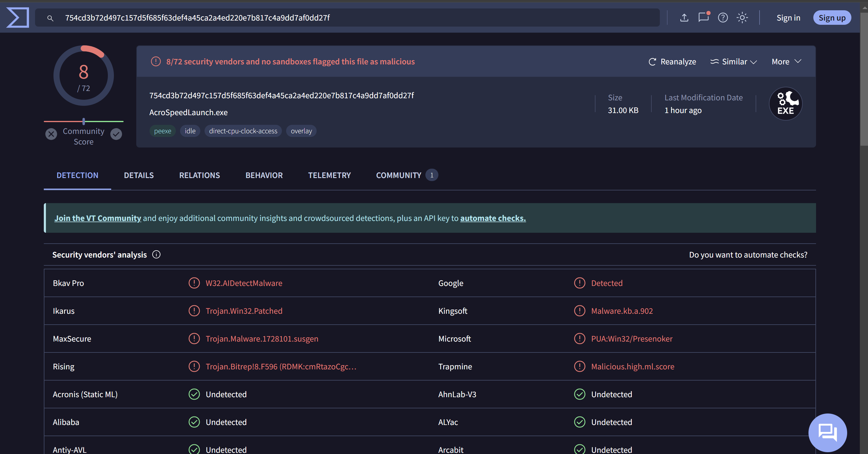Click the file hash in details panel
868x454 pixels.
282,96
